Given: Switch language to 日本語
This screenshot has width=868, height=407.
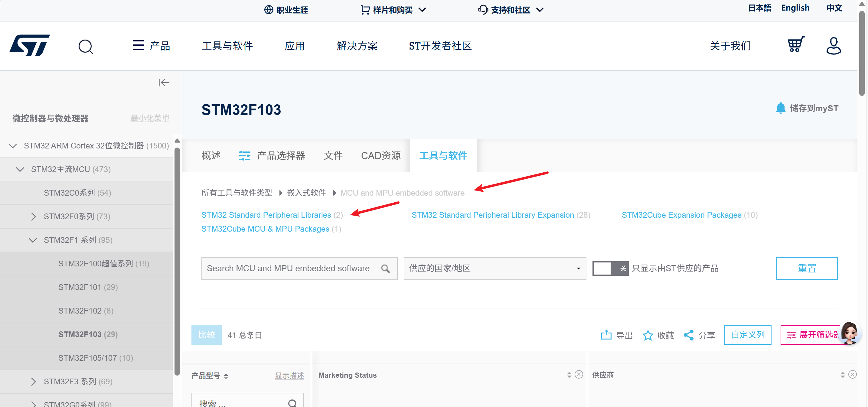Looking at the screenshot, I should tap(759, 8).
